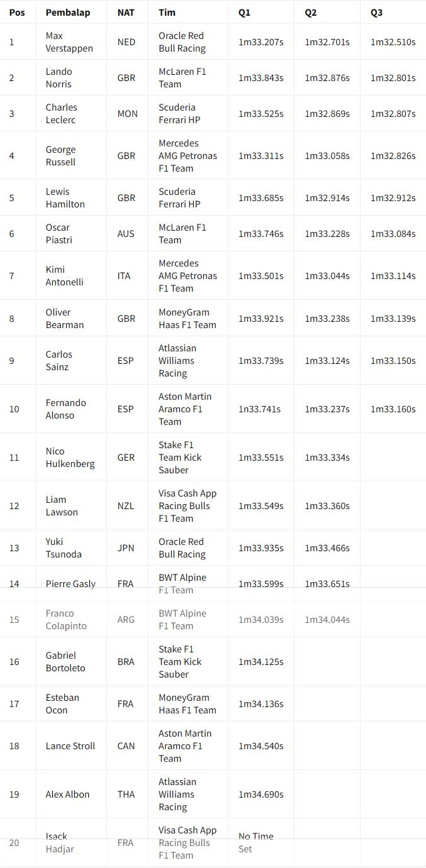This screenshot has height=868, width=426.
Task: Click Lando Norris driver name
Action: tap(59, 78)
